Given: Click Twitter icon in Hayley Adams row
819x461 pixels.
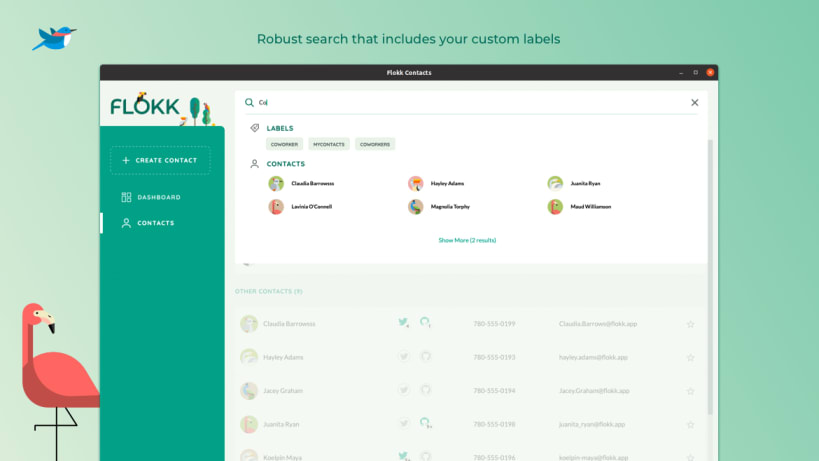Looking at the screenshot, I should point(404,357).
